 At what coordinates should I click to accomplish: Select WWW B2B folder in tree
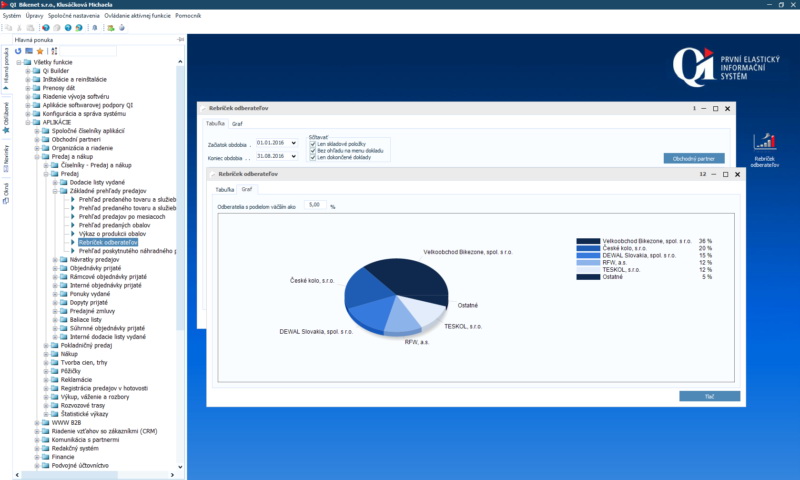tap(66, 422)
